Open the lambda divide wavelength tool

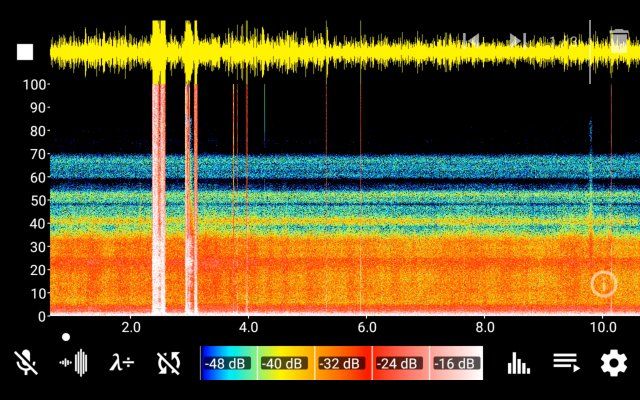tap(122, 362)
